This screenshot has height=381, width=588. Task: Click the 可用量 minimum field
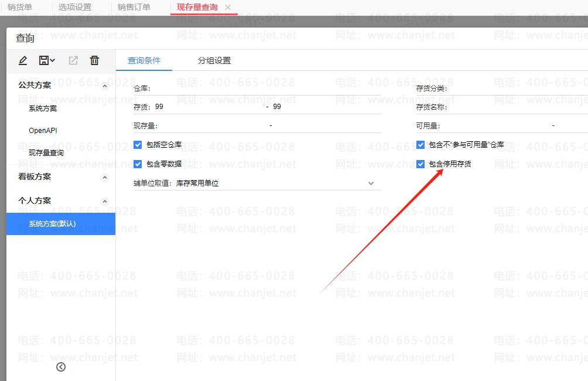point(495,126)
